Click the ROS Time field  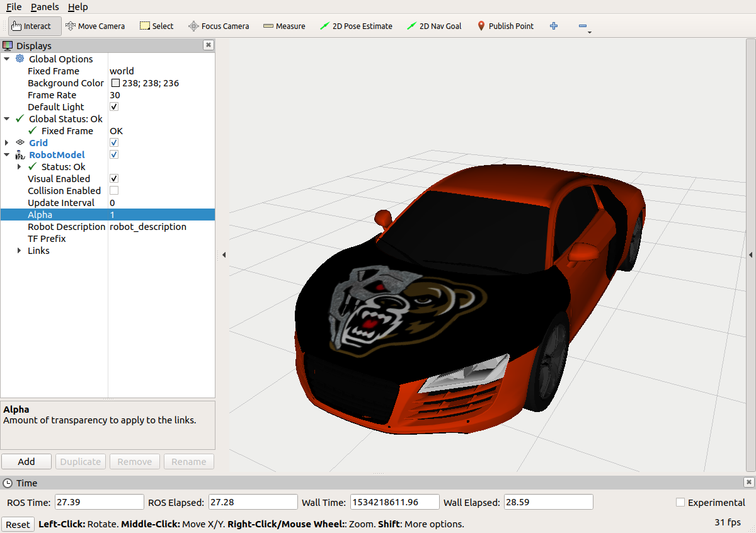100,502
